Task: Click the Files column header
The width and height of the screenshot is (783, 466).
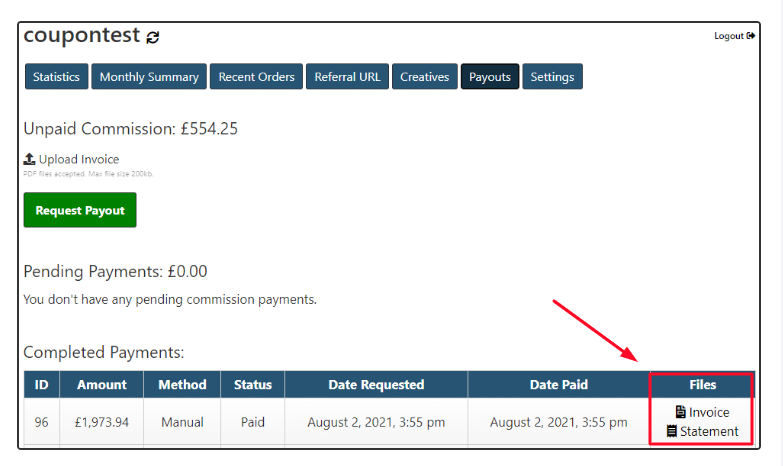Action: click(x=703, y=385)
